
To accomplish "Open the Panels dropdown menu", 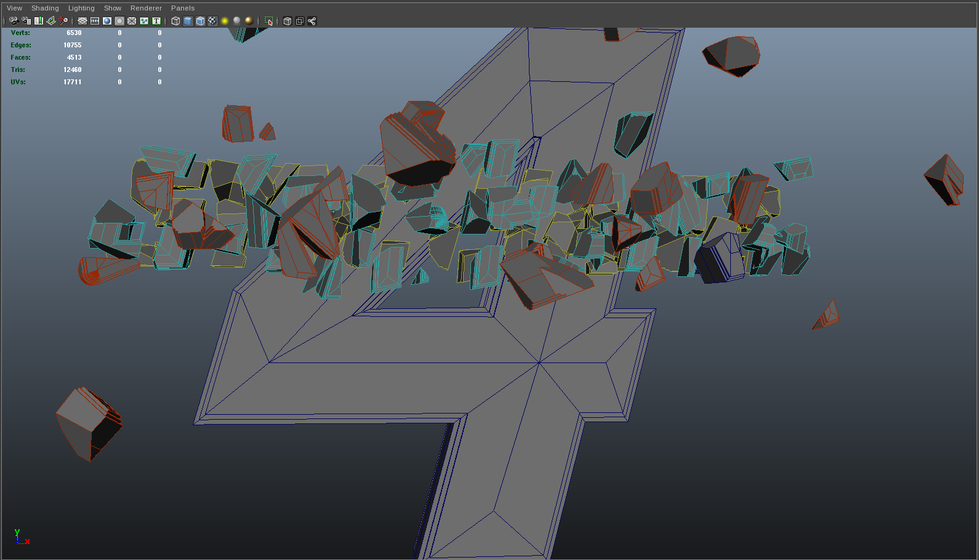I will (x=183, y=8).
